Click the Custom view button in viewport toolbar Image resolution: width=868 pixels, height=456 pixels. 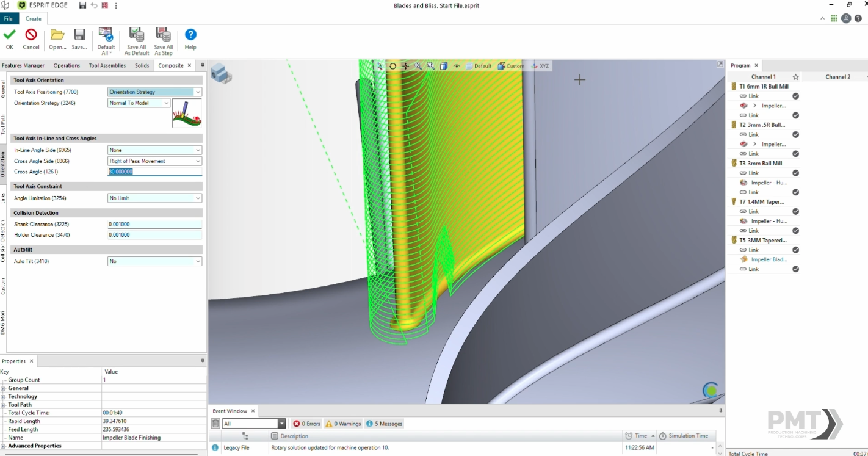point(511,66)
